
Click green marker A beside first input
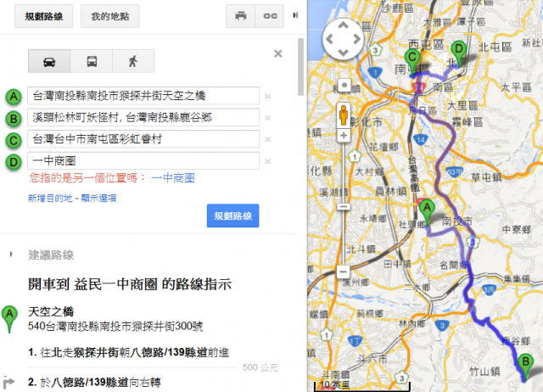(14, 97)
